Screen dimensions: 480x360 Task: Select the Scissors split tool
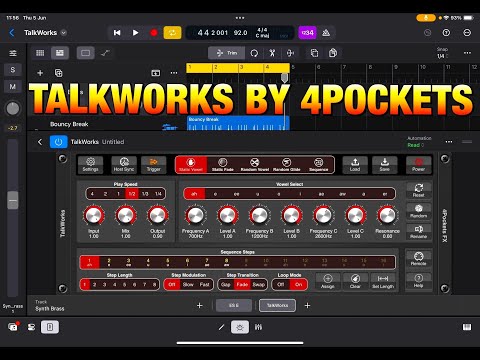[272, 53]
